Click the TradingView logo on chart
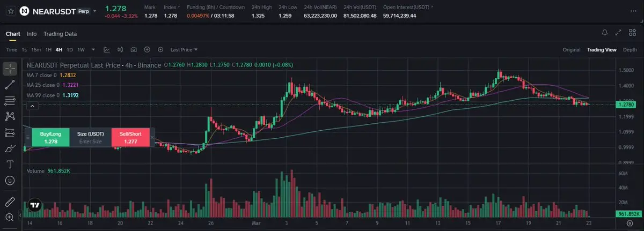644x231 pixels. coord(34,205)
